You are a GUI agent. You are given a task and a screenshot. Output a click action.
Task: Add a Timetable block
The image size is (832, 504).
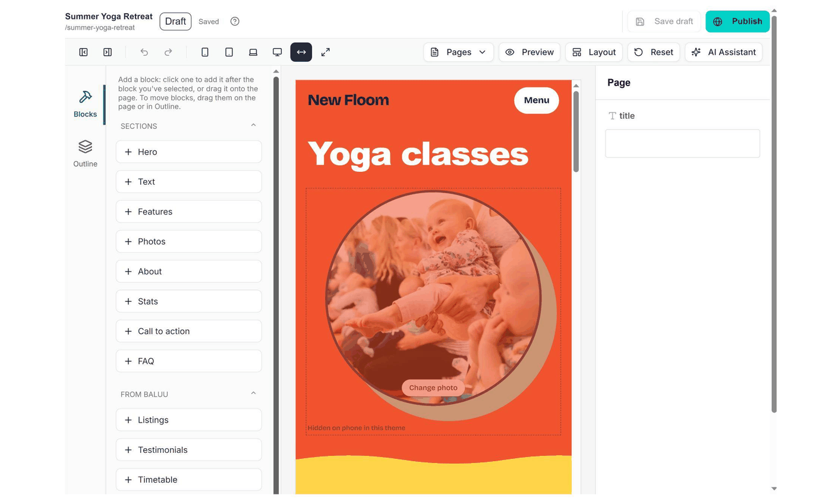click(x=189, y=480)
